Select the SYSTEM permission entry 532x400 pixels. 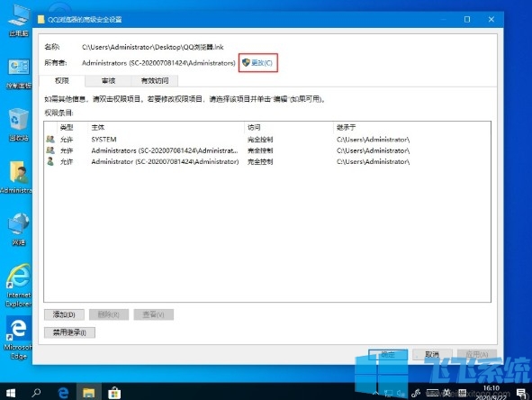pyautogui.click(x=267, y=140)
